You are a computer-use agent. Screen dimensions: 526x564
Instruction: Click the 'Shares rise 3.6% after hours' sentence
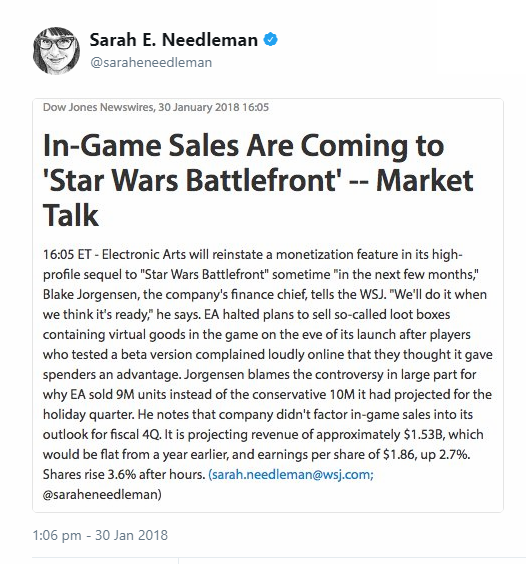click(x=124, y=474)
